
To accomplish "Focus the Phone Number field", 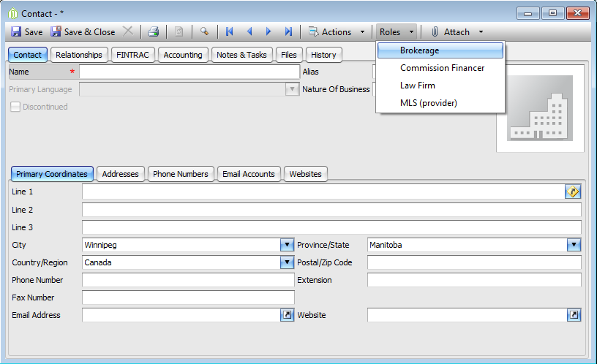I will pos(188,280).
